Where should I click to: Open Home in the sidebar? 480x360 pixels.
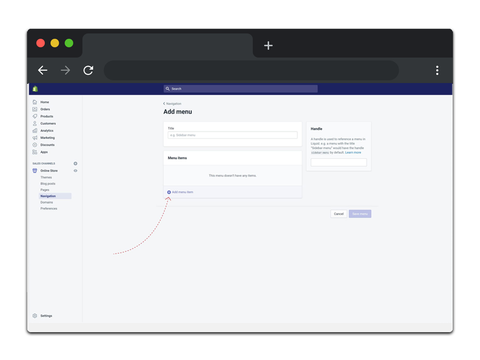(x=45, y=102)
